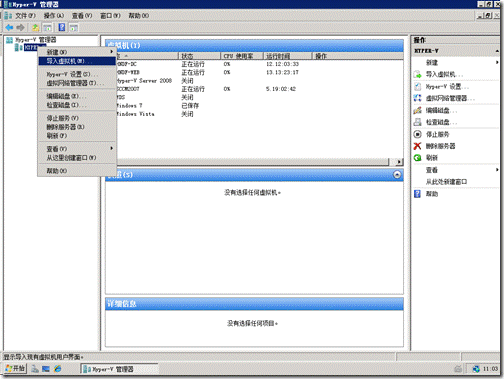Click 虚拟网络管理器 icon in the actions pane
The height and width of the screenshot is (379, 504).
pyautogui.click(x=417, y=98)
